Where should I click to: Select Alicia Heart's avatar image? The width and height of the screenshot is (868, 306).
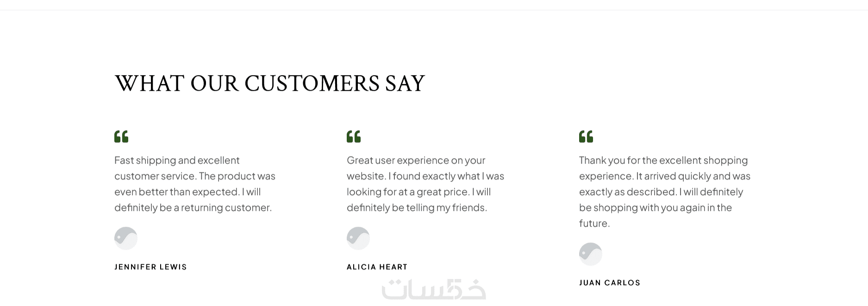[x=358, y=238]
